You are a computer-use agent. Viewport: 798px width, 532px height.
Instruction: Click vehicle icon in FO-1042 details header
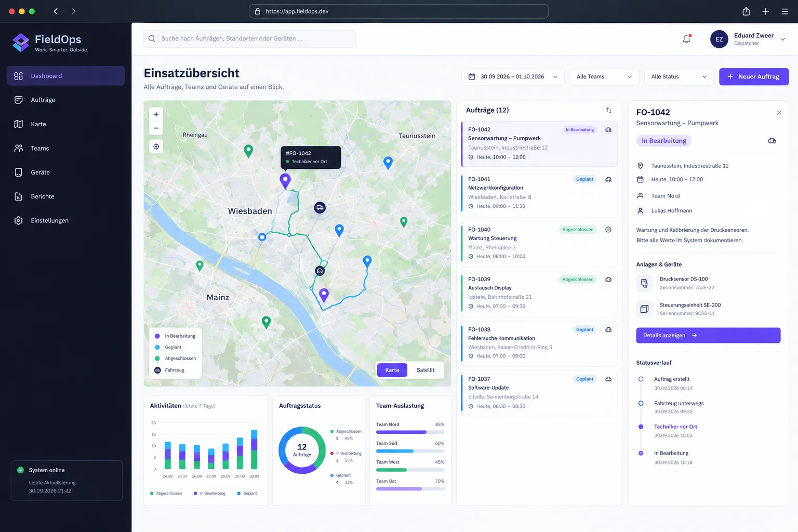click(772, 141)
